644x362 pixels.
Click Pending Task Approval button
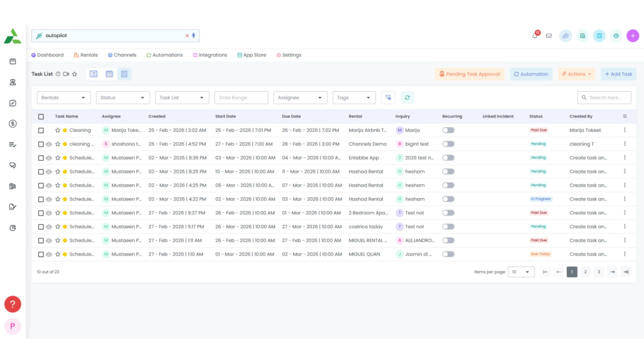click(470, 74)
